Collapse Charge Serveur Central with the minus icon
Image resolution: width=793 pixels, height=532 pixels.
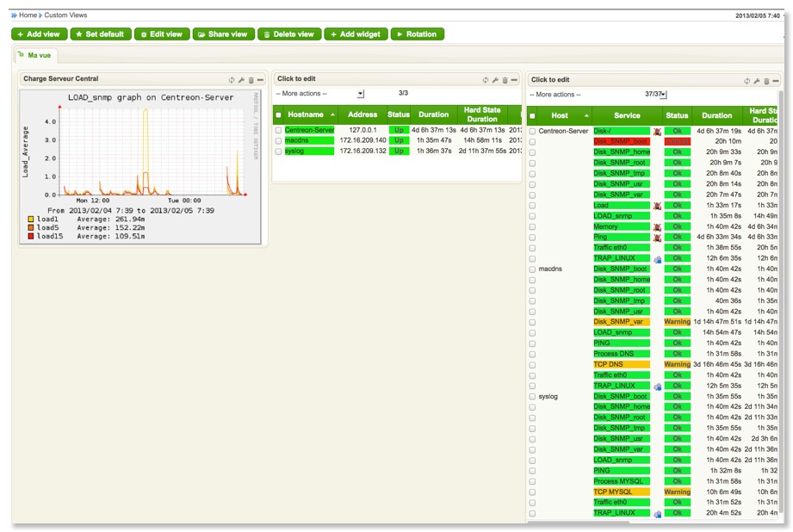click(x=260, y=78)
